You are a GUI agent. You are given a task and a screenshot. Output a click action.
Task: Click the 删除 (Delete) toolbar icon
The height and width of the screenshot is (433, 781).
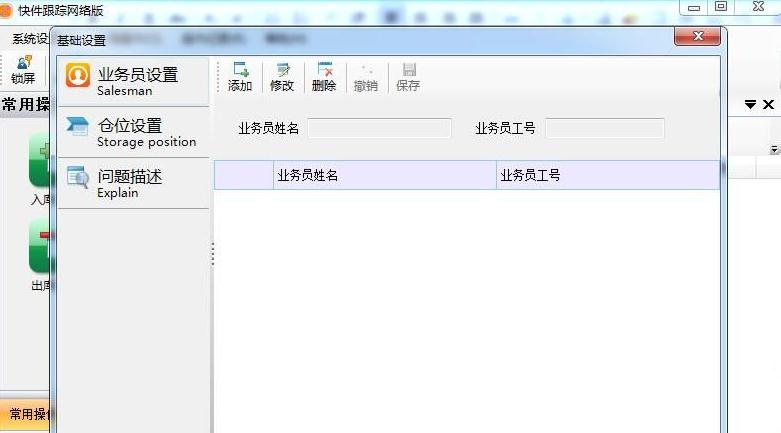324,77
